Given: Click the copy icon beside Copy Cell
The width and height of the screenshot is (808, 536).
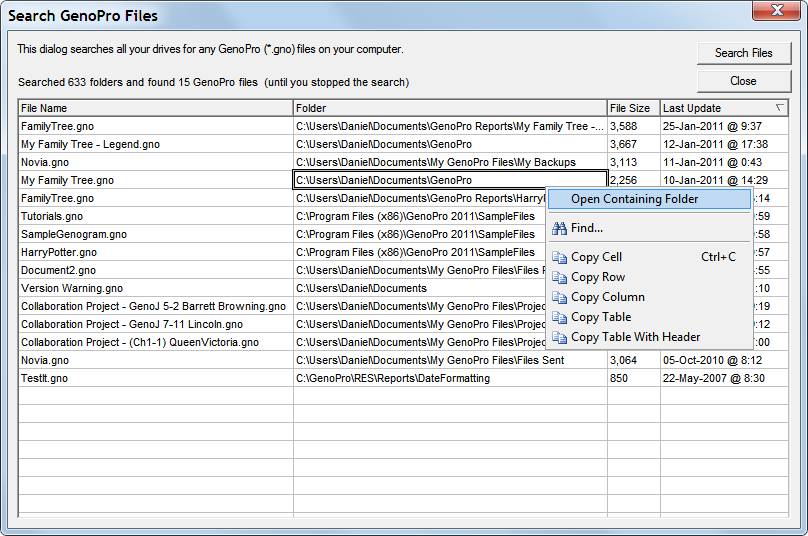Looking at the screenshot, I should coord(559,257).
